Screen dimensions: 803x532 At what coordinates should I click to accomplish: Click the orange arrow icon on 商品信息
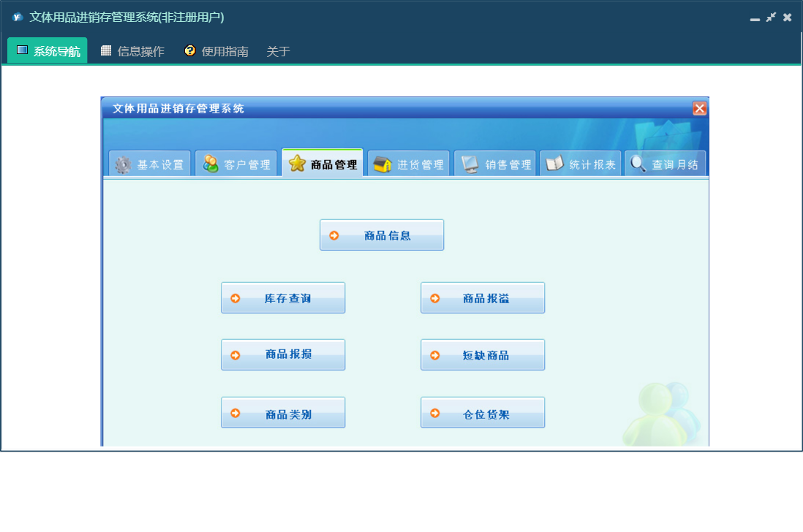(334, 235)
